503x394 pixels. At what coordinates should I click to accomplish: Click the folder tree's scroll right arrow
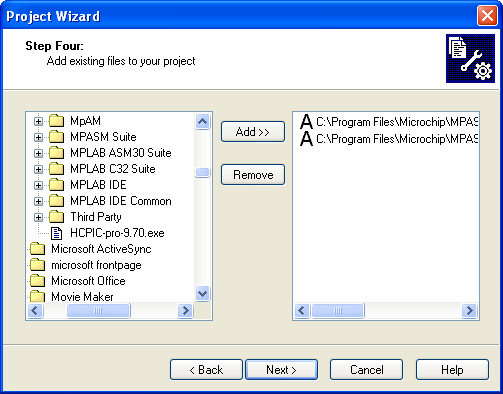[x=185, y=310]
